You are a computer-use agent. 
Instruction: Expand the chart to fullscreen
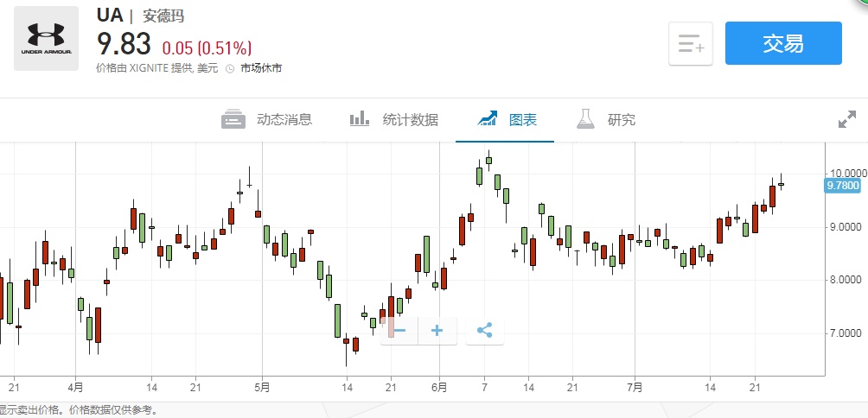pyautogui.click(x=847, y=120)
